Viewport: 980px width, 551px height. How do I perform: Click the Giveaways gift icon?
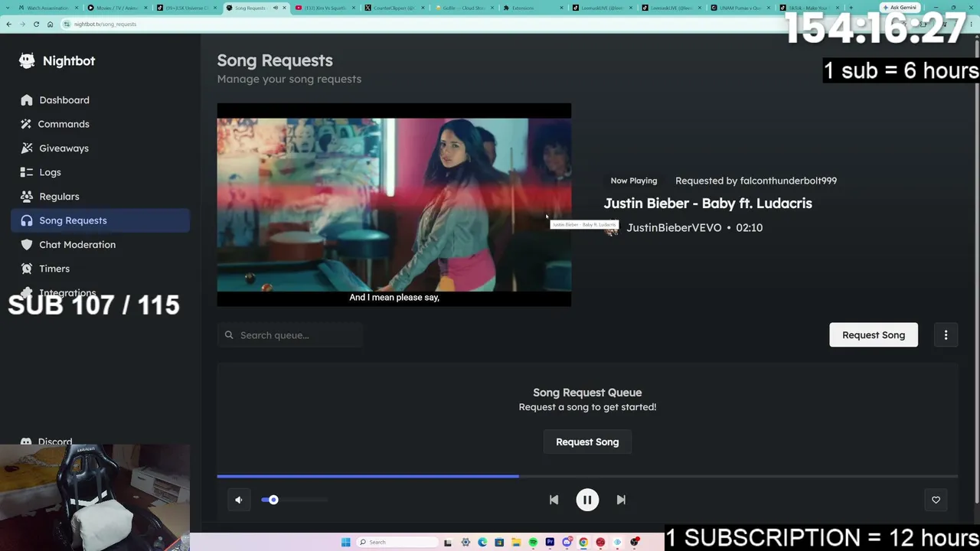click(x=27, y=148)
